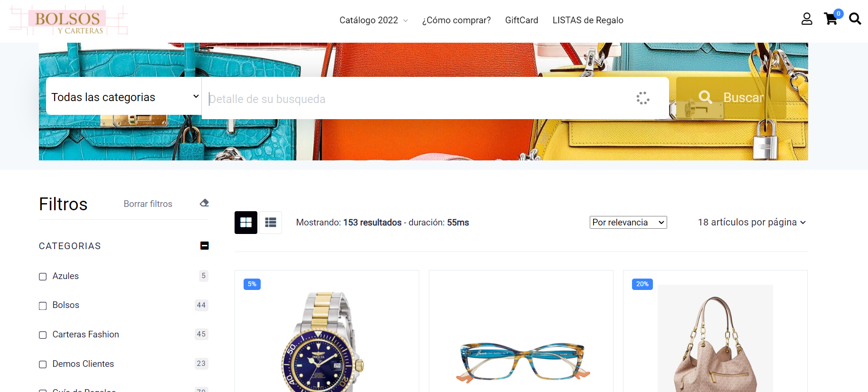The image size is (868, 392).
Task: Open the Todas las categorias dropdown
Action: 124,97
